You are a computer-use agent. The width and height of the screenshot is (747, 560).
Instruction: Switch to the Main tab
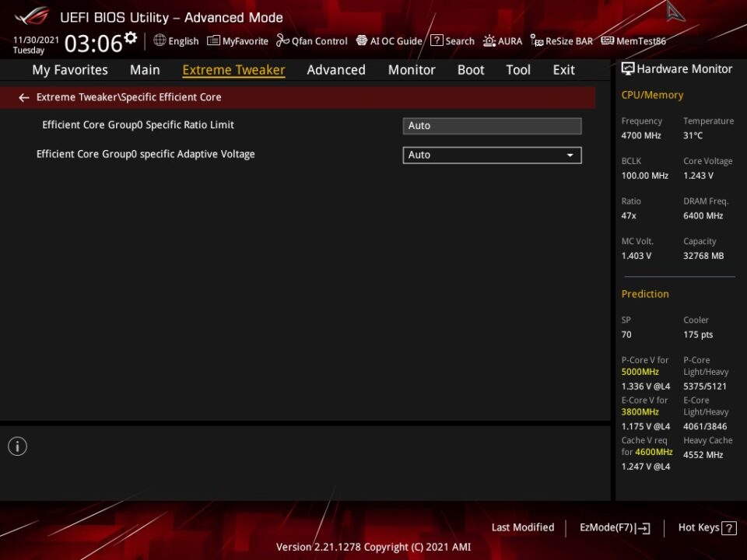pos(145,70)
